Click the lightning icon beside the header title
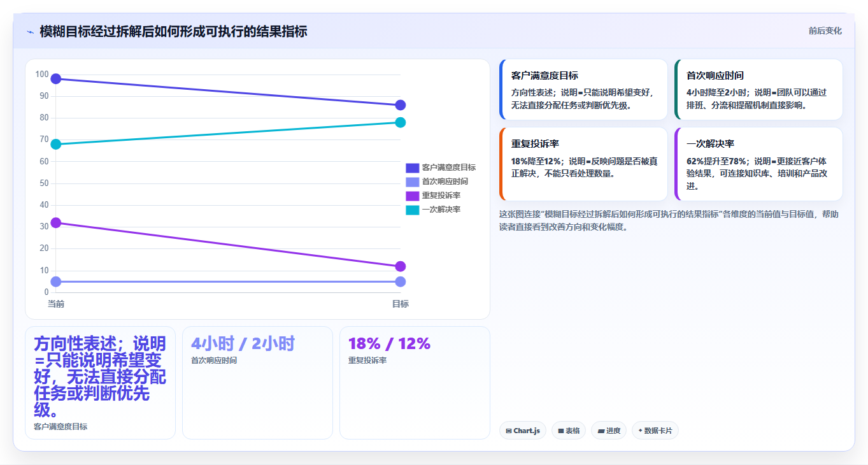Viewport: 868px width, 465px height. point(30,31)
